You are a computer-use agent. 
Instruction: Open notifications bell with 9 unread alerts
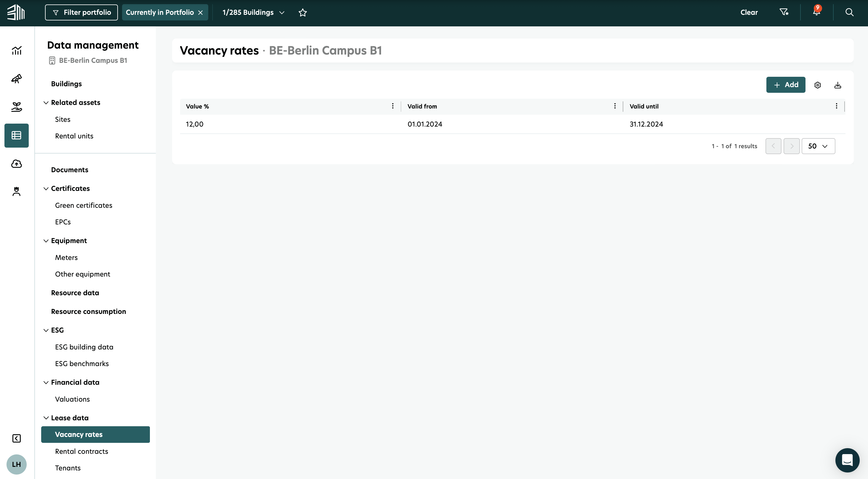point(816,12)
